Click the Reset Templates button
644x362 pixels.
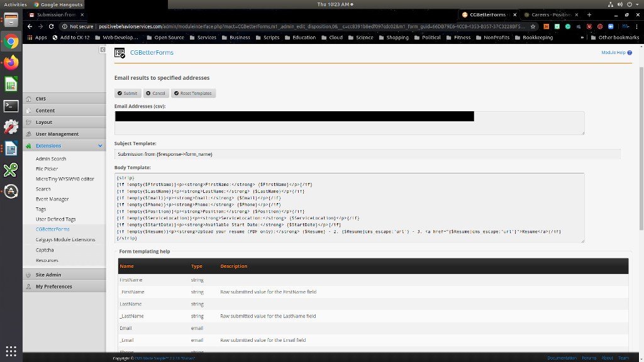coord(193,93)
